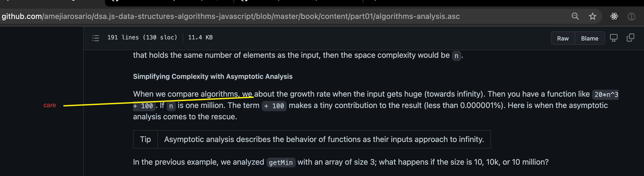This screenshot has height=176, width=644.
Task: Click the red care annotation text
Action: click(50, 105)
